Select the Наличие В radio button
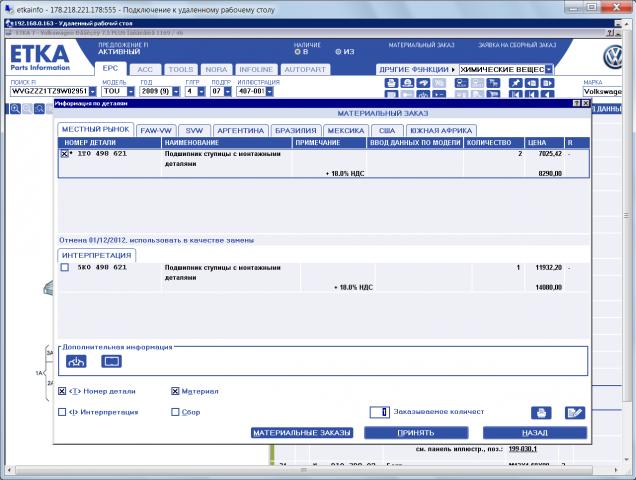This screenshot has height=480, width=636. click(x=297, y=52)
